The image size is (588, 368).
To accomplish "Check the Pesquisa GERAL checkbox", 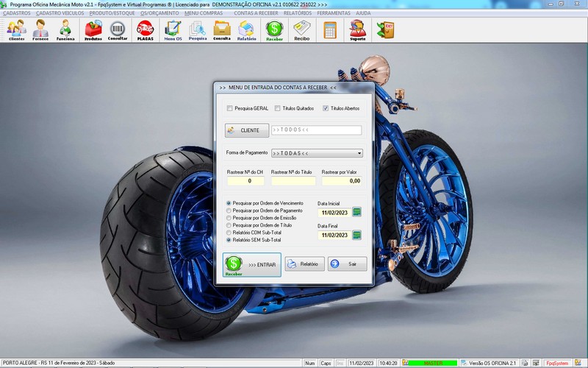I will (229, 108).
